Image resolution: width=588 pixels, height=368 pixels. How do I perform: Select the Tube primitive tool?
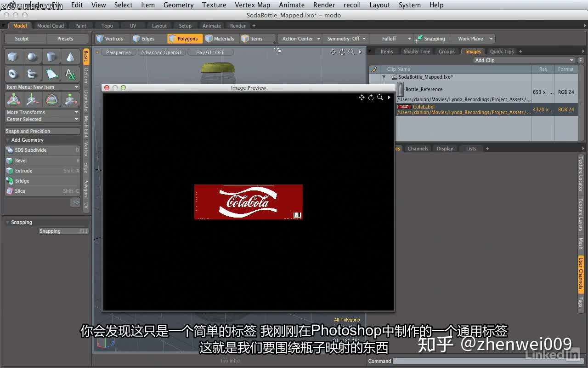click(32, 74)
